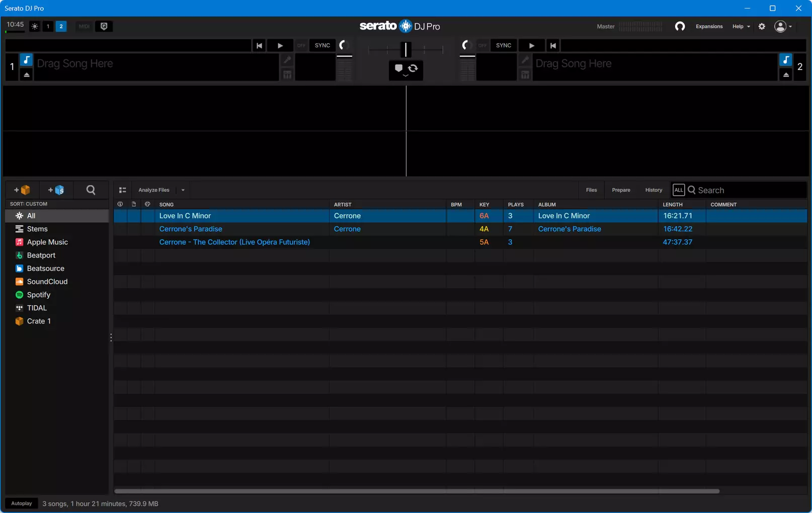Skip to previous track on deck 2
Image resolution: width=812 pixels, height=513 pixels.
click(553, 45)
